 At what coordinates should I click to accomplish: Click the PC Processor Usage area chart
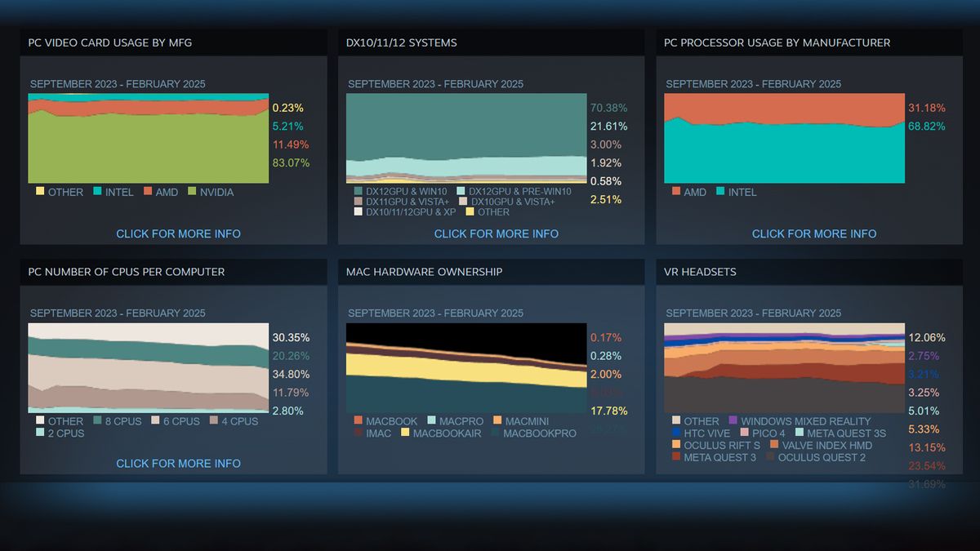tap(784, 139)
